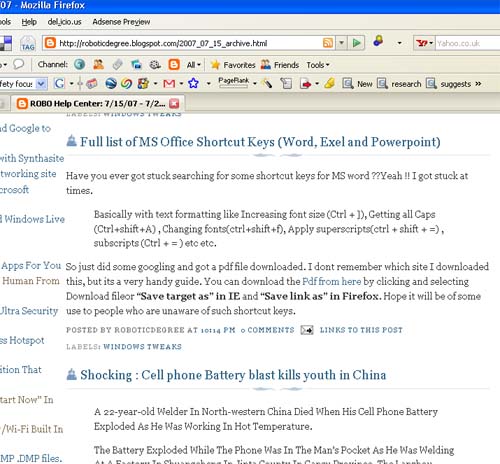Open the Adsense Preview menu
This screenshot has width=500, height=464.
tap(121, 22)
